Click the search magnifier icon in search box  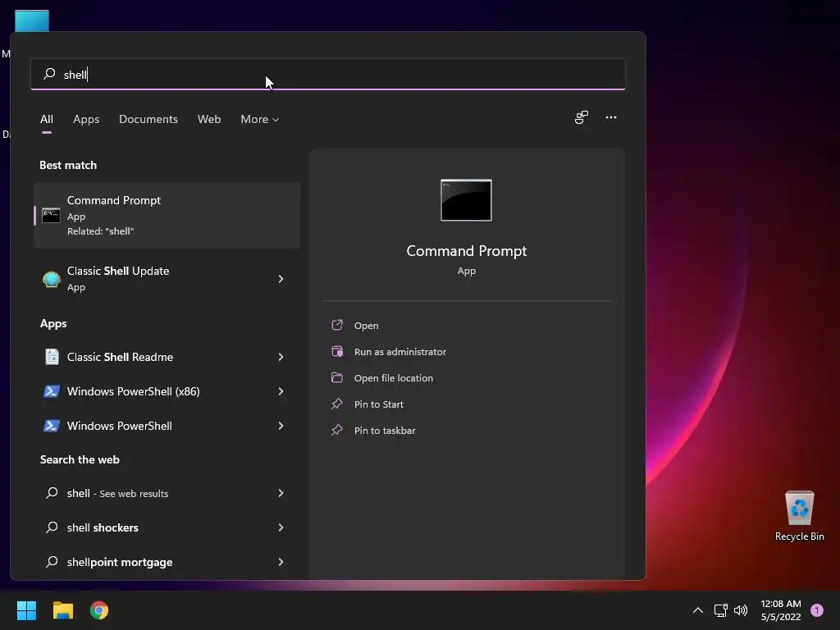pos(49,73)
